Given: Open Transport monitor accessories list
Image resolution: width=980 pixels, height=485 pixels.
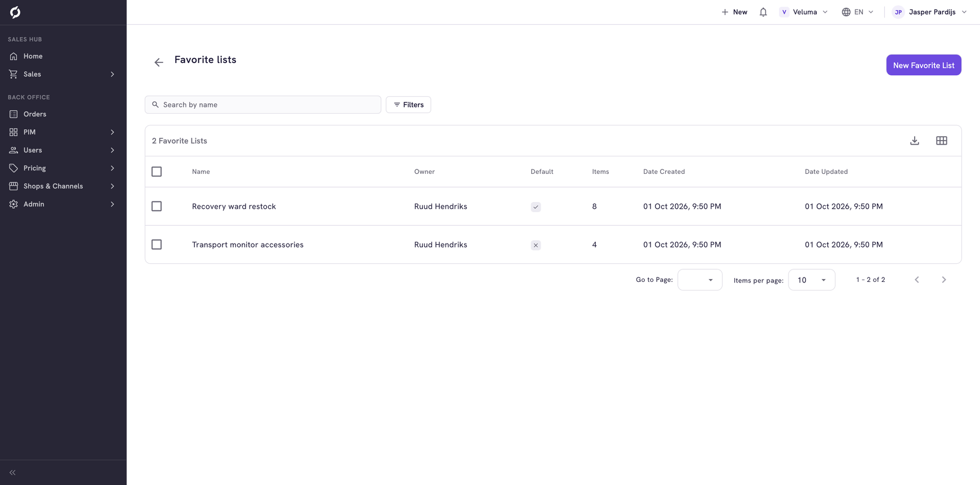Looking at the screenshot, I should point(248,245).
